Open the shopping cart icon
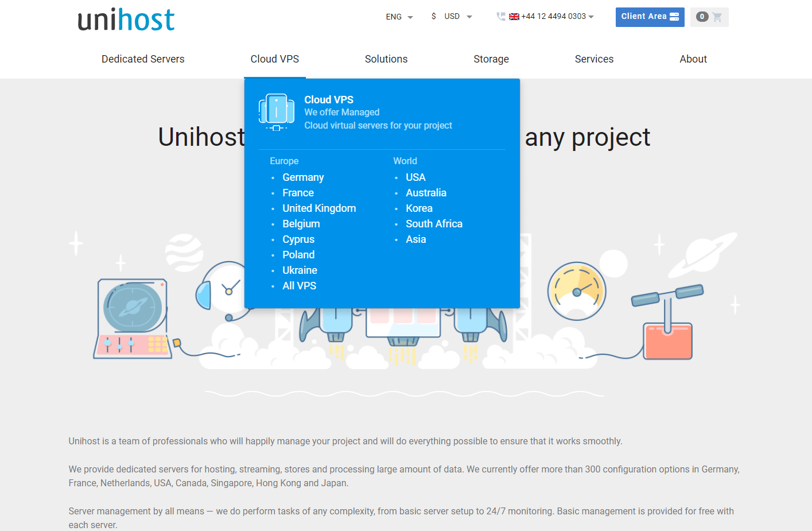Screen dimensions: 812x531 (717, 17)
